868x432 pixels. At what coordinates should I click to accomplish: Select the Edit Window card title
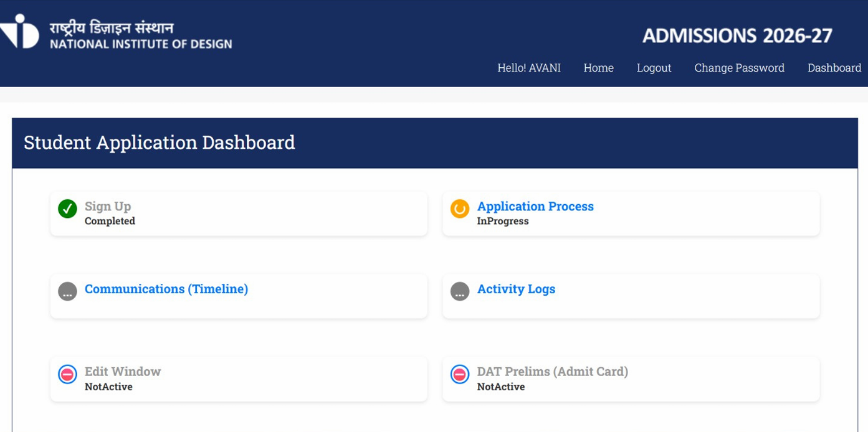123,372
